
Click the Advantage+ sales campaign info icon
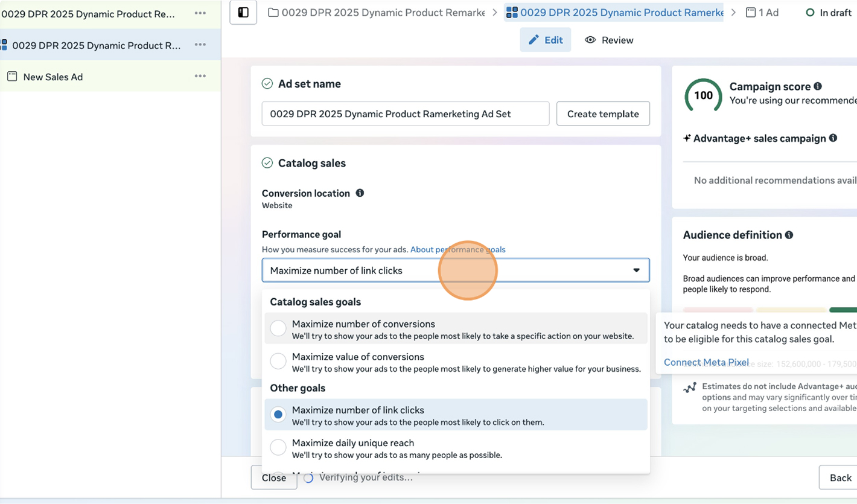click(833, 138)
